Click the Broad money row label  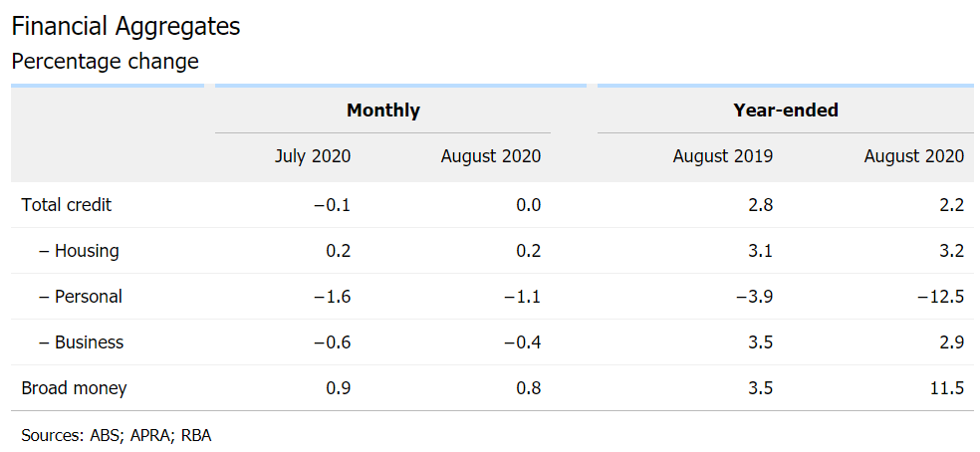(x=74, y=388)
